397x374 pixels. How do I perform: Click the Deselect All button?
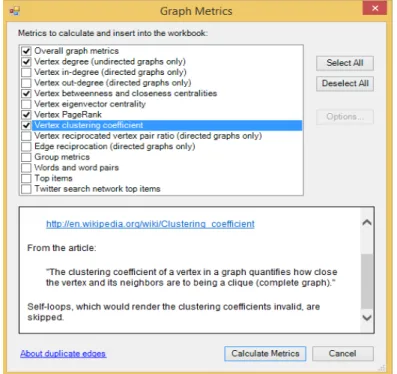345,83
